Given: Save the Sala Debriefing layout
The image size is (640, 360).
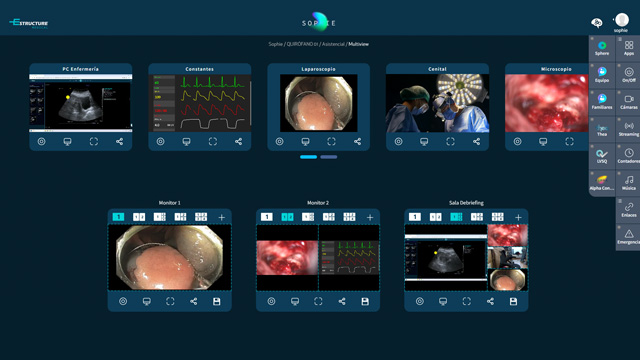Looking at the screenshot, I should tap(513, 301).
